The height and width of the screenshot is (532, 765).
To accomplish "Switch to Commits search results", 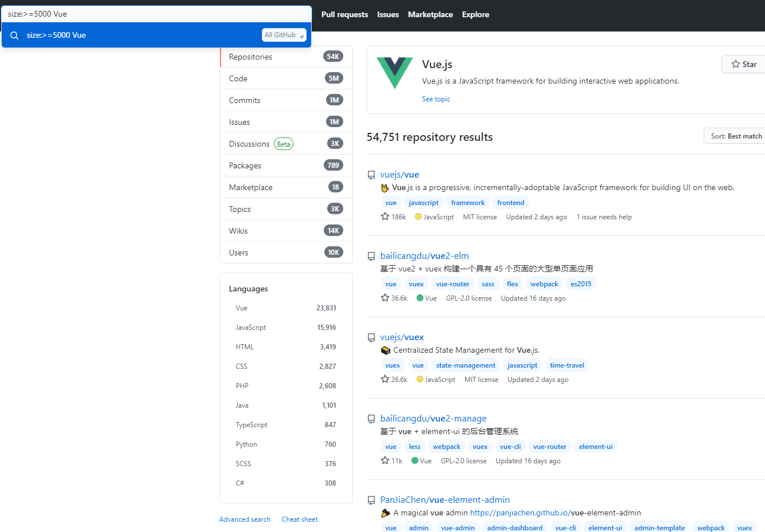I will coord(286,100).
